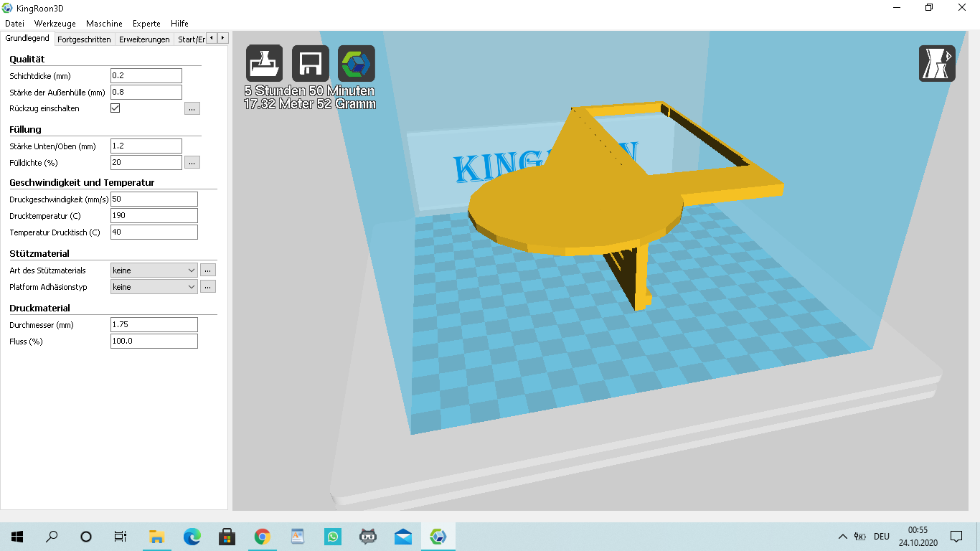Click the green-blue cube logo icon in the viewport
Viewport: 980px width, 551px height.
point(356,64)
